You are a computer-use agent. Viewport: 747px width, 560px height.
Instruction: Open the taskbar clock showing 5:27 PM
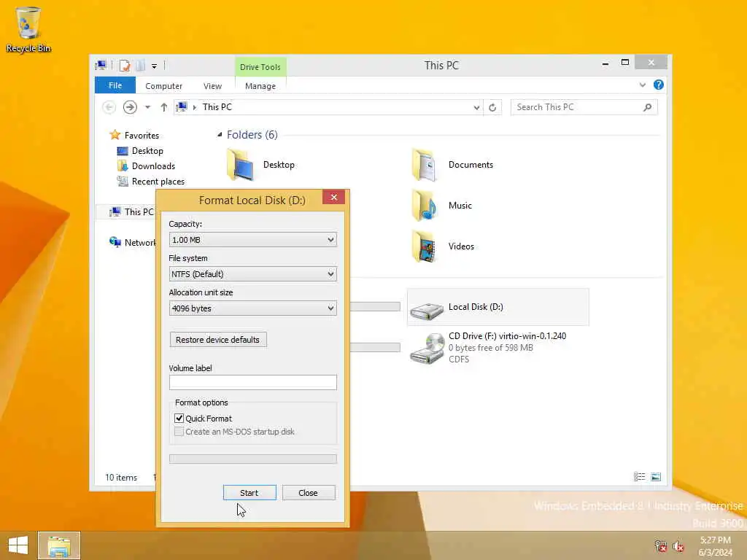[x=715, y=546]
